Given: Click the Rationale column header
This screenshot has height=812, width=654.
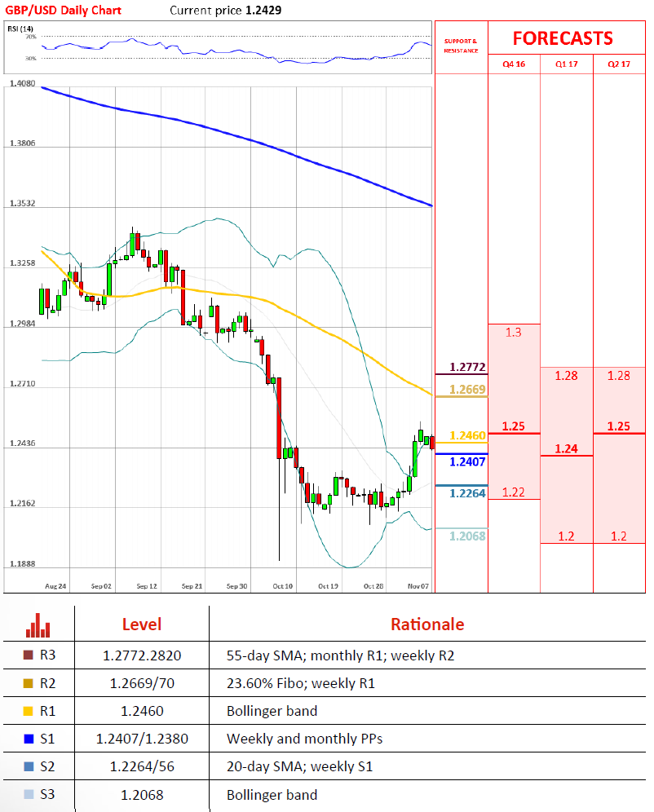Looking at the screenshot, I should (x=427, y=624).
